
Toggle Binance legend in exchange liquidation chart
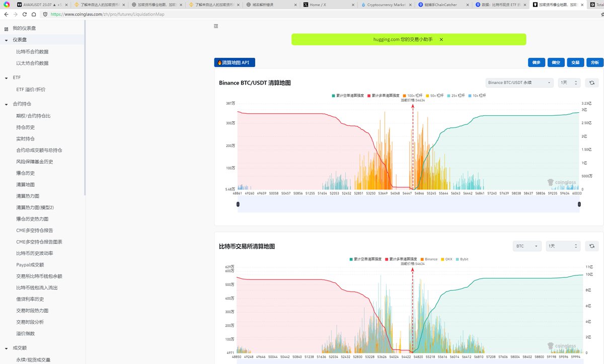click(429, 259)
